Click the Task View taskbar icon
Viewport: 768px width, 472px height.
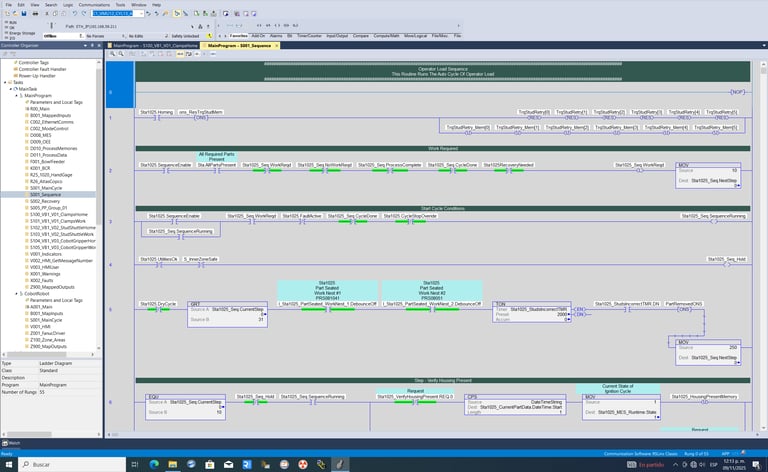pos(135,464)
